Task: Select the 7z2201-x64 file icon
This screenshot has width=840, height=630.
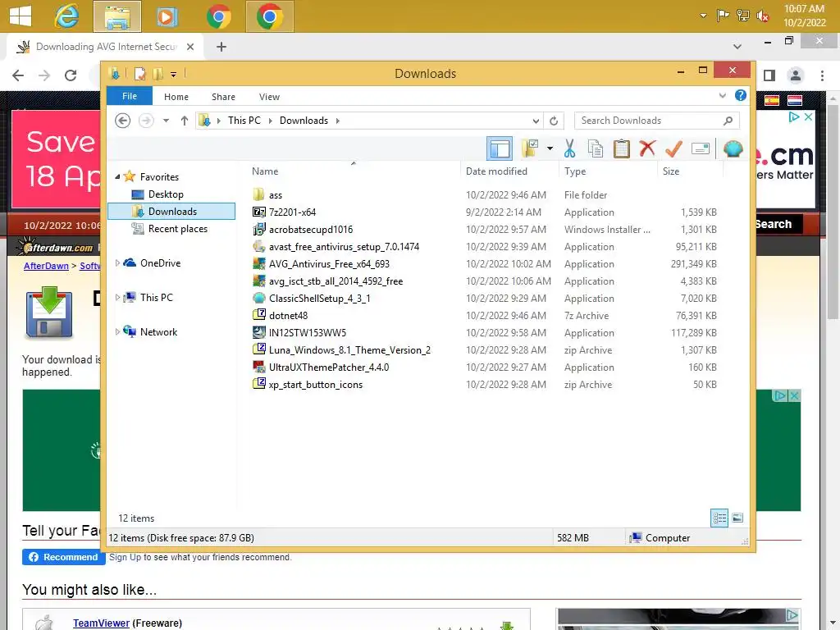Action: pyautogui.click(x=258, y=212)
